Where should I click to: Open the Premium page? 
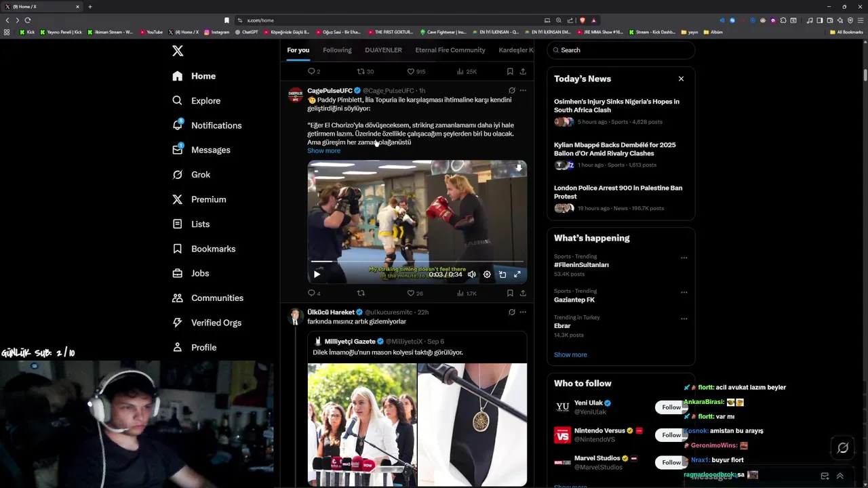coord(199,199)
